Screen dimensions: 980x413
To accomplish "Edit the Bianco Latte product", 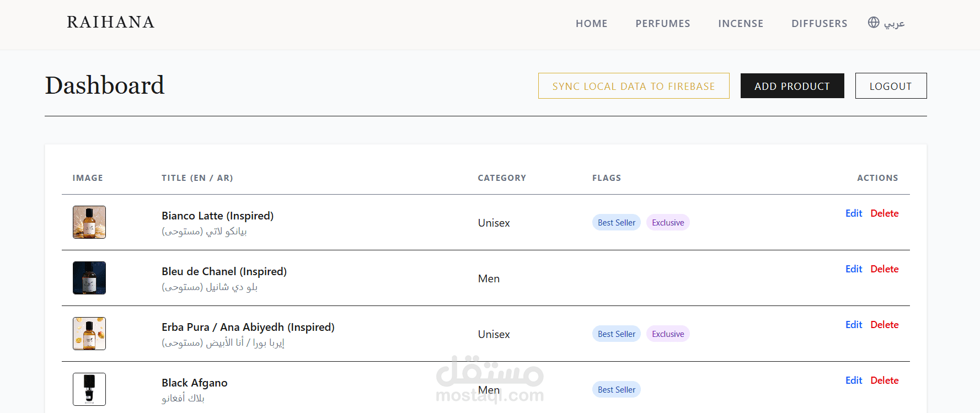I will [x=853, y=213].
